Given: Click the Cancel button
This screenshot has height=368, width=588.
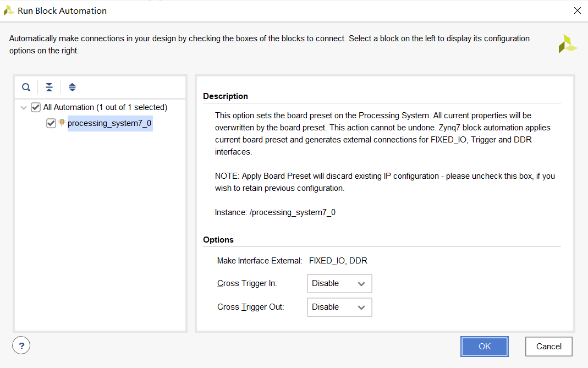Looking at the screenshot, I should point(548,347).
